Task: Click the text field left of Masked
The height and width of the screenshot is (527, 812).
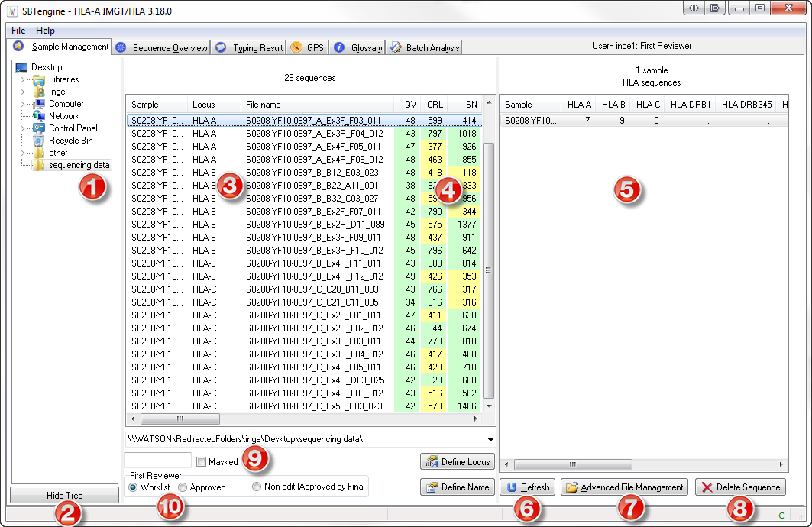Action: coord(158,461)
